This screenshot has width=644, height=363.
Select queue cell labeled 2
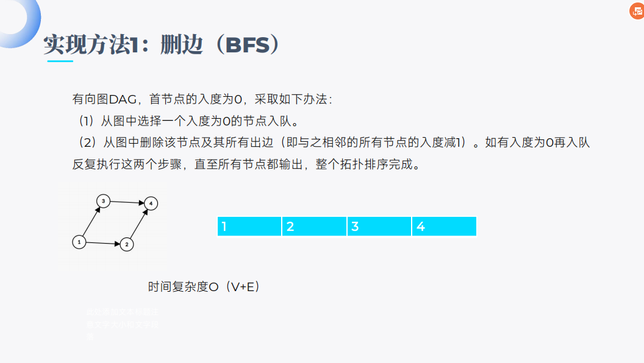tap(314, 226)
